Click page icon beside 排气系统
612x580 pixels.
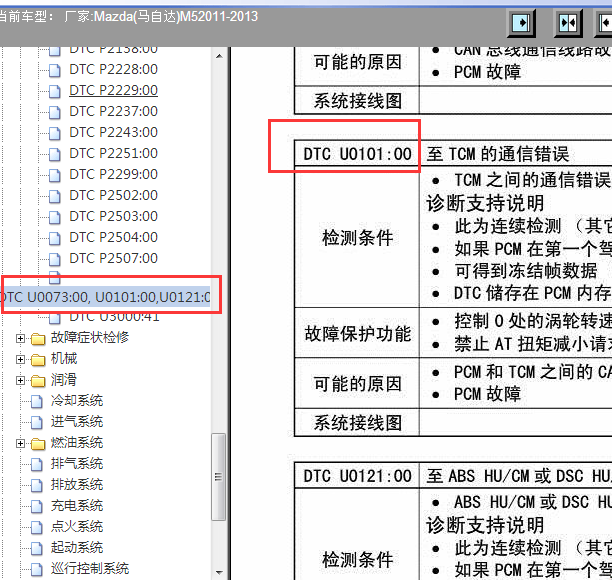pos(37,465)
